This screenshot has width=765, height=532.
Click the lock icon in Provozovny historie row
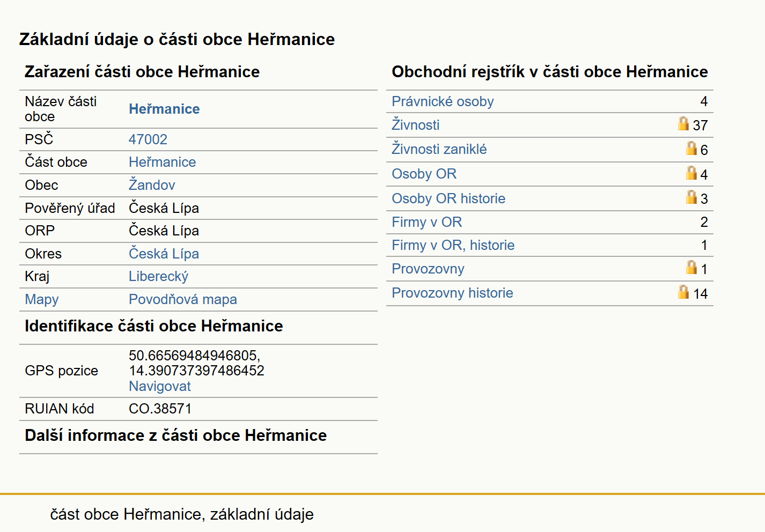(683, 292)
